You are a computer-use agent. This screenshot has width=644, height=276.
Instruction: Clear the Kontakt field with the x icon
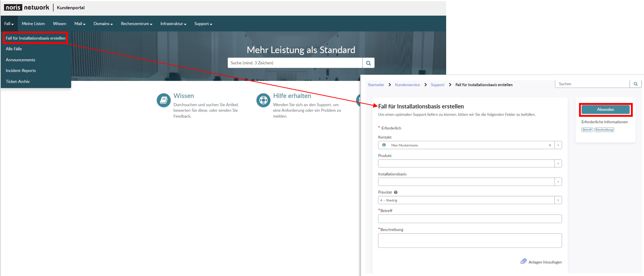pos(550,145)
